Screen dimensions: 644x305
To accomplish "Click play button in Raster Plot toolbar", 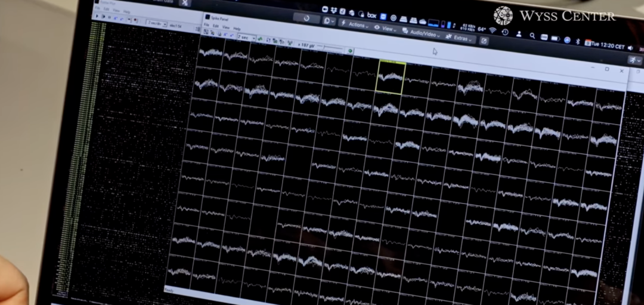I will (97, 17).
